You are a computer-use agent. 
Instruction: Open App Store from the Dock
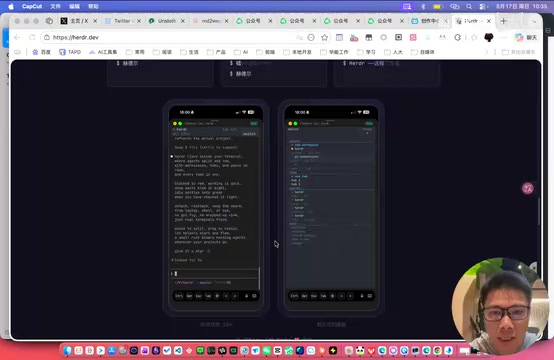tap(112, 350)
